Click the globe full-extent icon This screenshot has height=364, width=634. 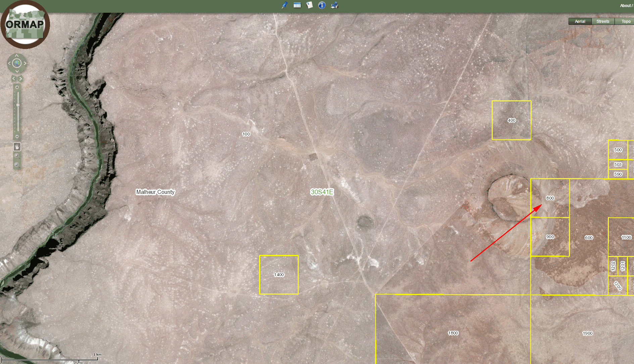tap(17, 63)
